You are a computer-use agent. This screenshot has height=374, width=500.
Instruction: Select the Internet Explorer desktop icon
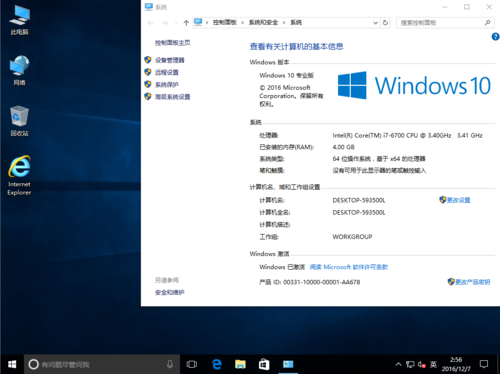click(19, 175)
